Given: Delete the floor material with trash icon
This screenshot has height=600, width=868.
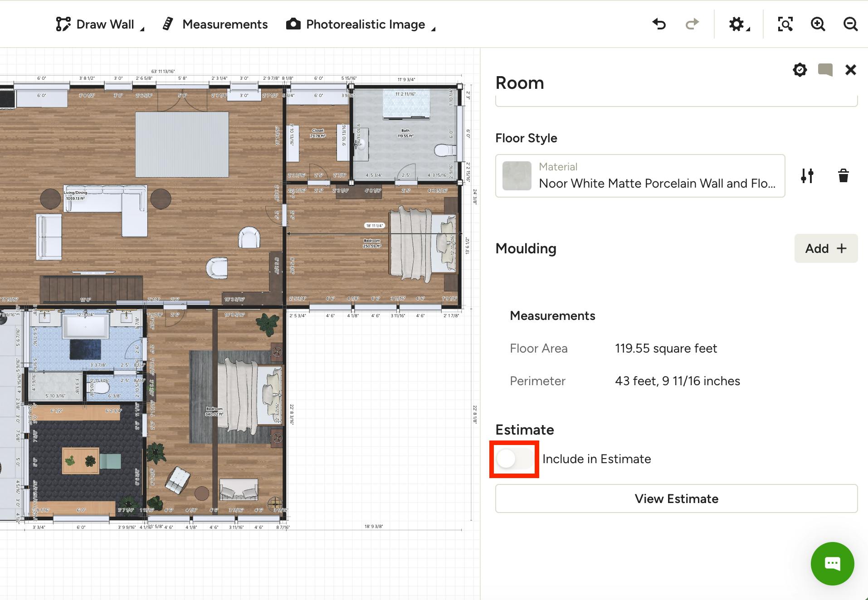Looking at the screenshot, I should [844, 176].
